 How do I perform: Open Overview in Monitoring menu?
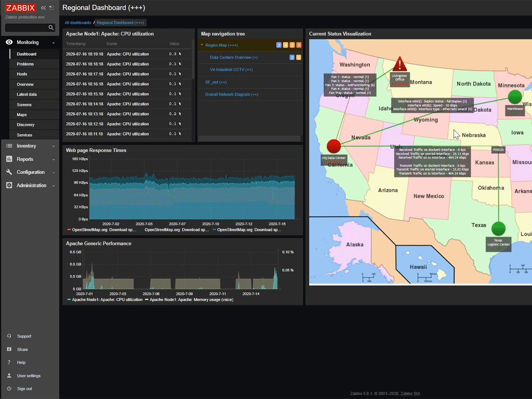coord(25,84)
